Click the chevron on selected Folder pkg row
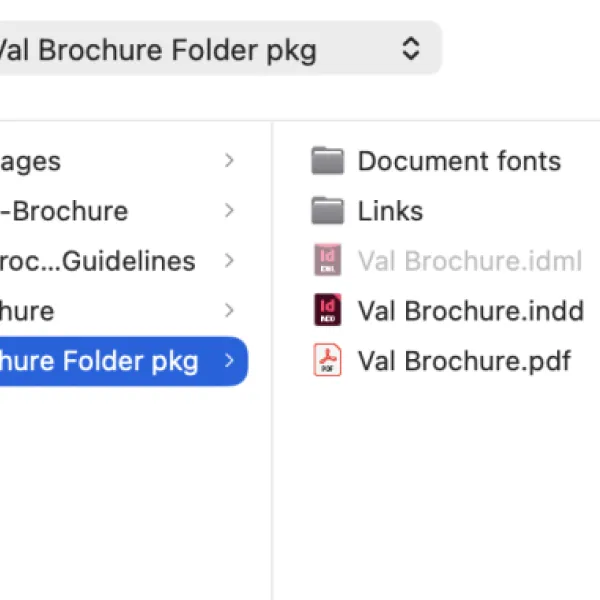This screenshot has height=600, width=600. click(x=229, y=361)
